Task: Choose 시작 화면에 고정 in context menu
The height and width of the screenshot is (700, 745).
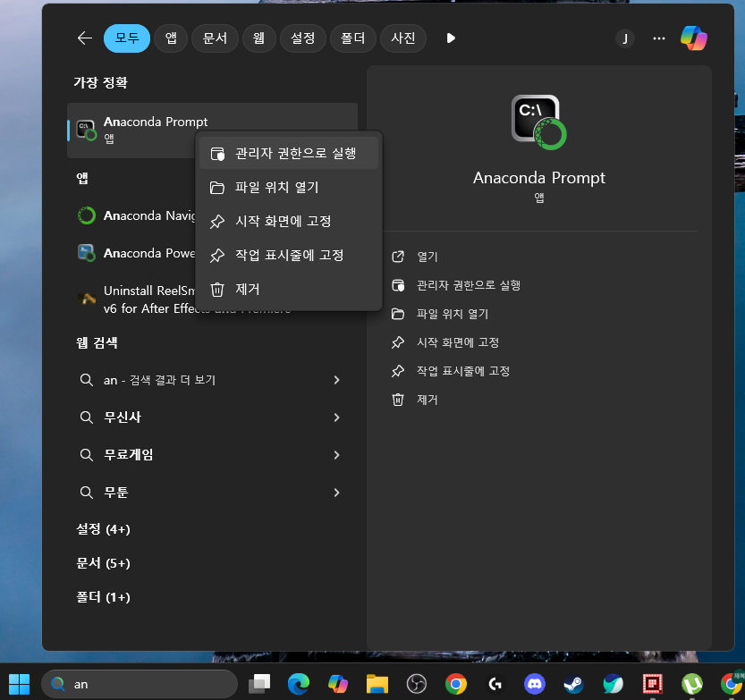Action: [289, 221]
